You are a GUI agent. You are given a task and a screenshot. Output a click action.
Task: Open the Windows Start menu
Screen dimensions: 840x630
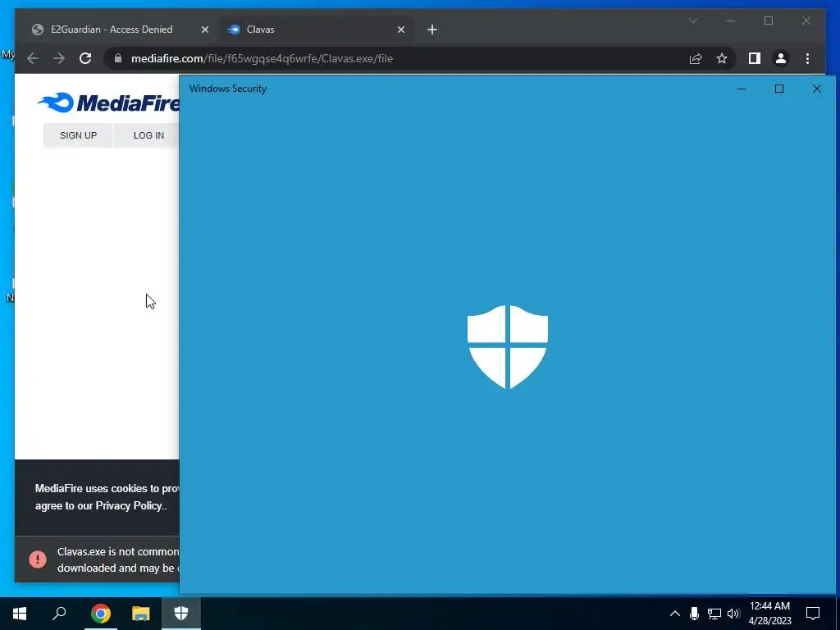coord(20,614)
